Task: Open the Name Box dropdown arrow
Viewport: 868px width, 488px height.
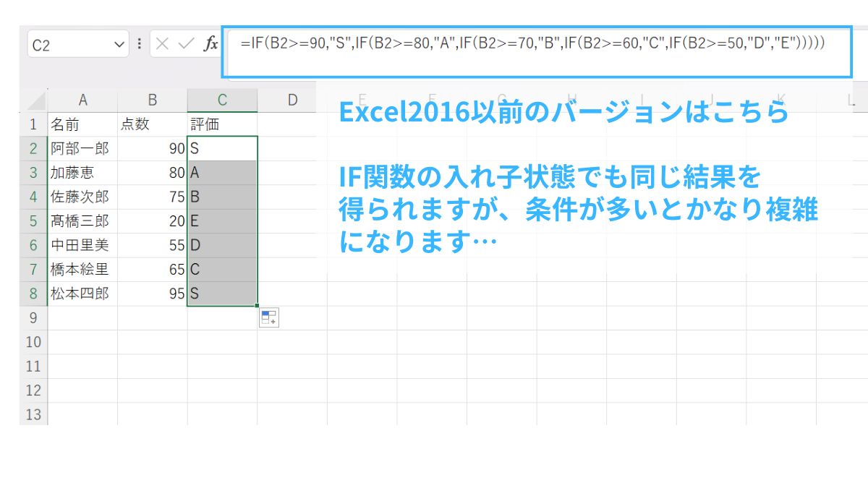Action: 120,44
